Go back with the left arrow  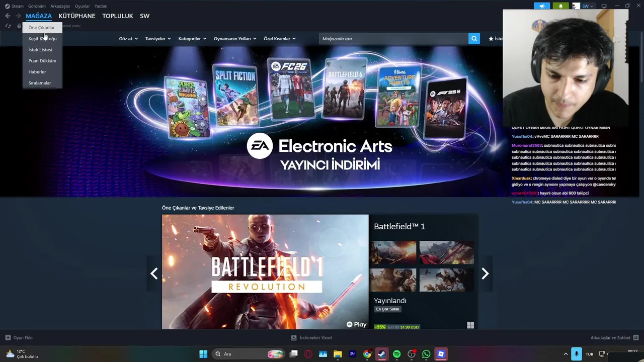(8, 16)
